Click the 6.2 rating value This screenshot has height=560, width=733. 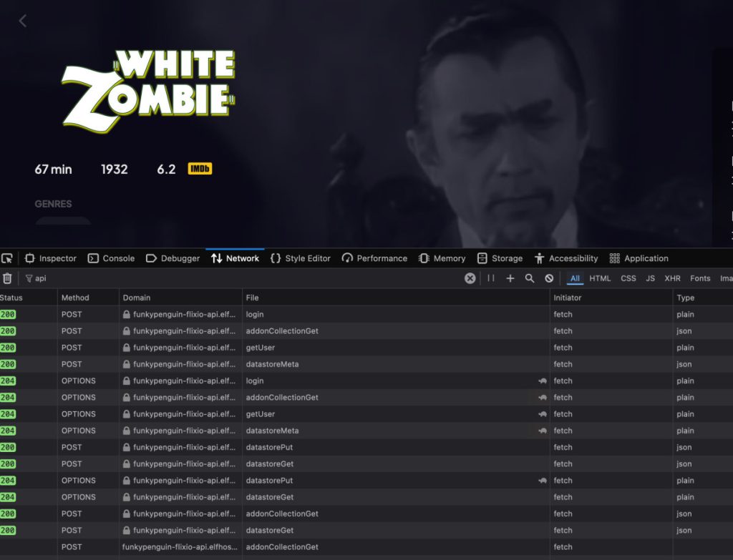[x=166, y=169]
